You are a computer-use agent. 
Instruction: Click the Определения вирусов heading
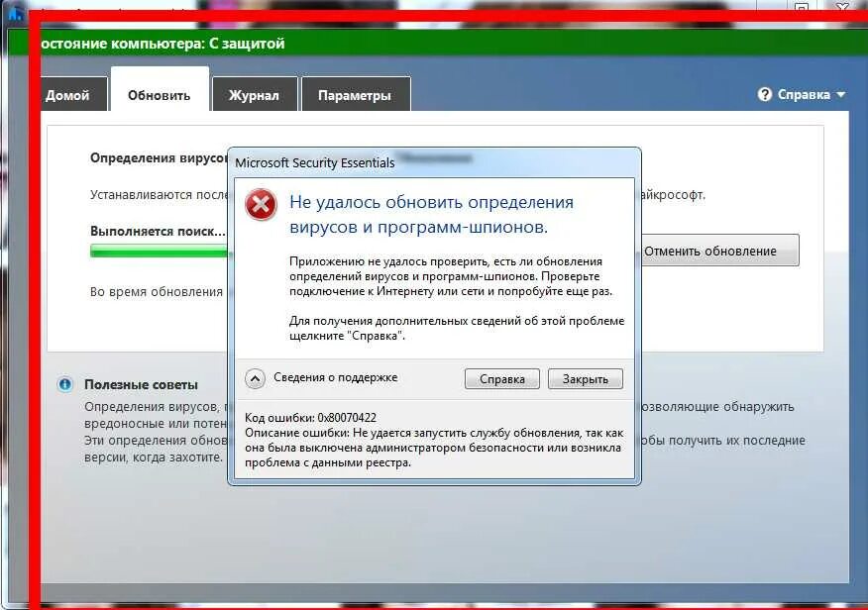point(160,158)
